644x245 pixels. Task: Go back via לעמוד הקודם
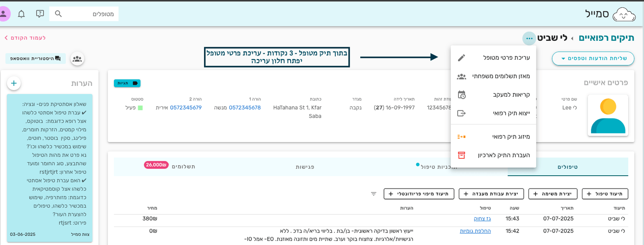pos(25,38)
